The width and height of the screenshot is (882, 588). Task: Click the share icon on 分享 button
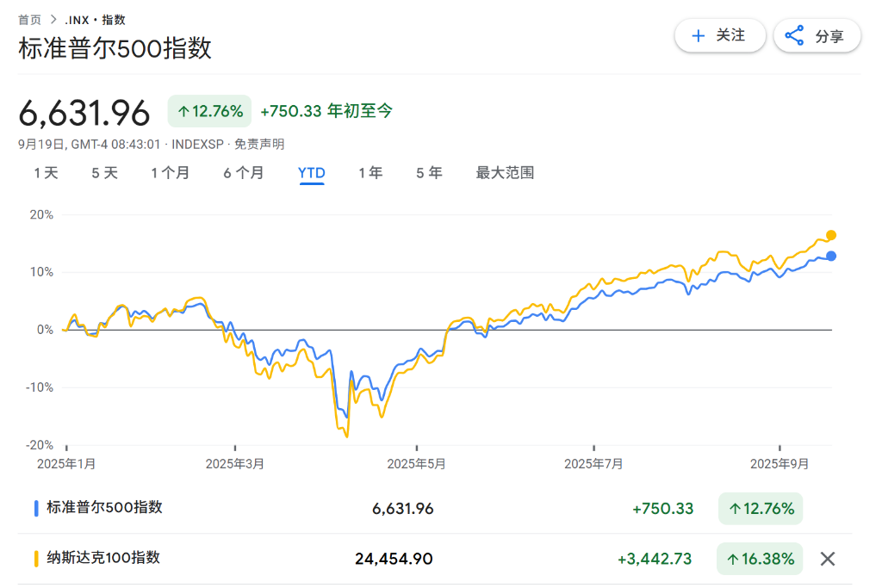794,36
